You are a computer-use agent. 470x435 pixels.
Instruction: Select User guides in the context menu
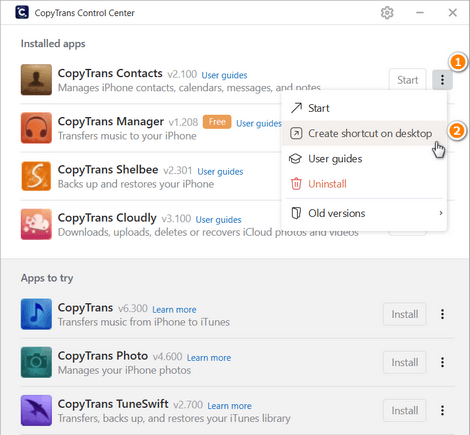click(x=364, y=159)
